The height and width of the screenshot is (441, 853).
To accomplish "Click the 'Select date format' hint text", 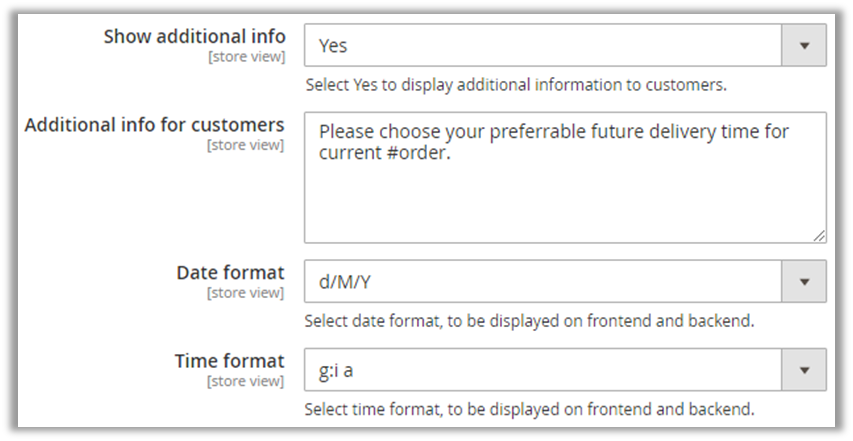I will point(528,322).
